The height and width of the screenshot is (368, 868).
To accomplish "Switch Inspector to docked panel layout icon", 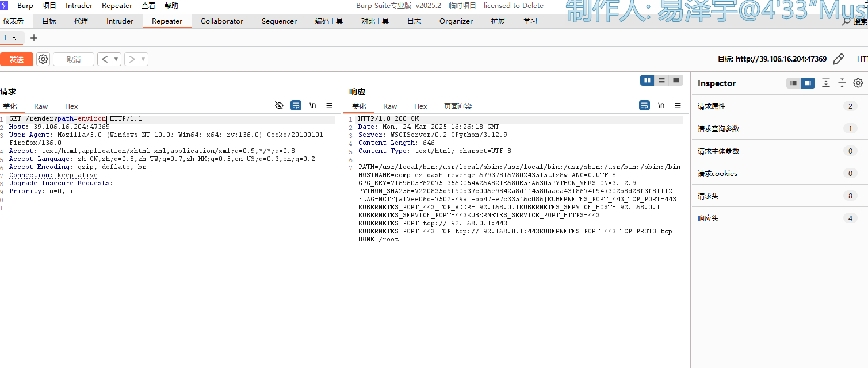I will (x=808, y=83).
